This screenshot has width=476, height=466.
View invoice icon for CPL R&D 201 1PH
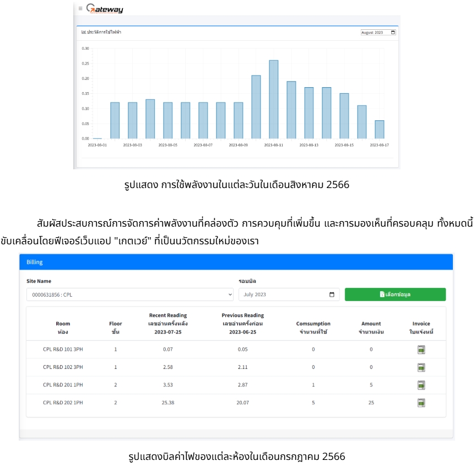[421, 385]
